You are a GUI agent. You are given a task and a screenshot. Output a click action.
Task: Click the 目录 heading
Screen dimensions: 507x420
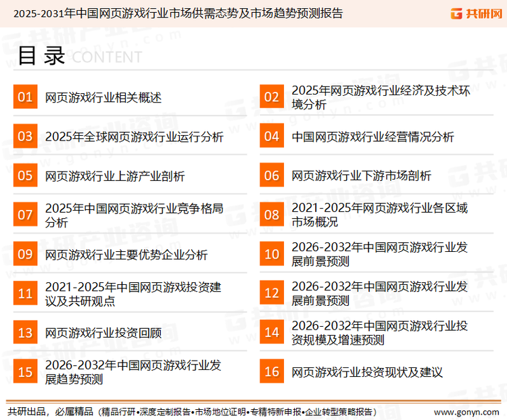41,56
